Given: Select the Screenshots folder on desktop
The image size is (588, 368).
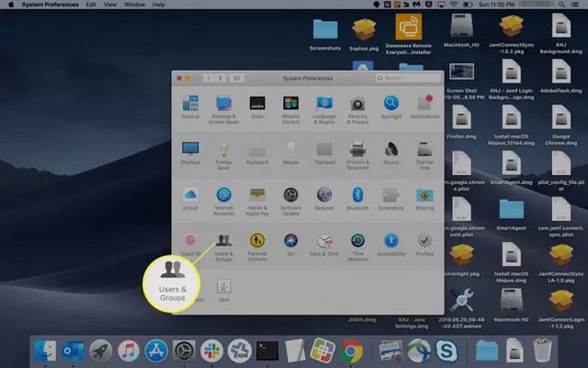Looking at the screenshot, I should tap(324, 32).
